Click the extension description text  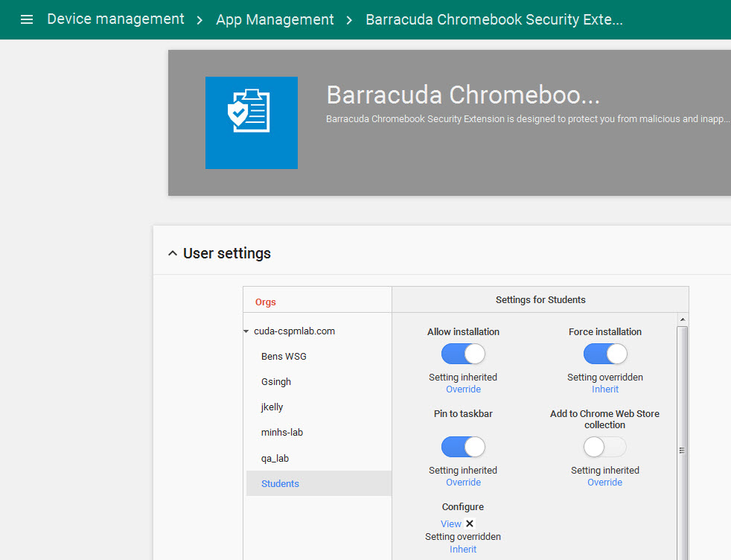[x=528, y=119]
